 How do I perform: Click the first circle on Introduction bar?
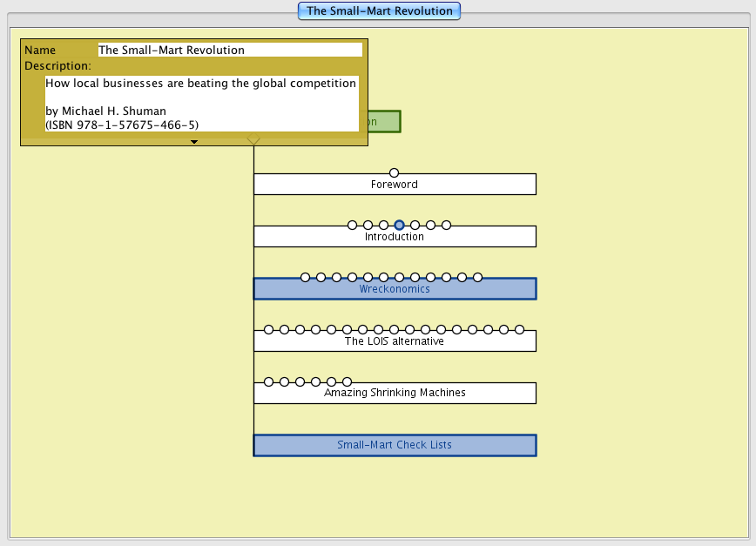point(352,226)
